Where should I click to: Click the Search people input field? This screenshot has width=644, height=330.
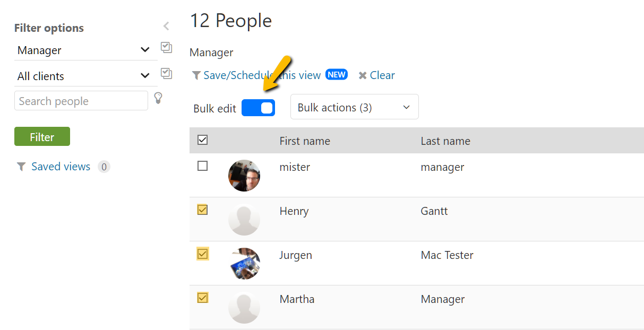(x=81, y=101)
